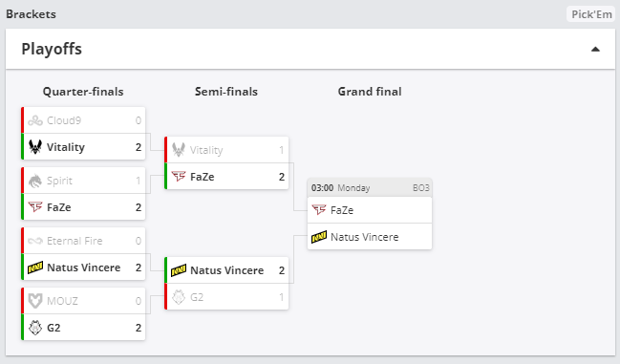Click the greyed G2 logo in semi-finals
Screen dimensions: 620x364
pyautogui.click(x=179, y=297)
